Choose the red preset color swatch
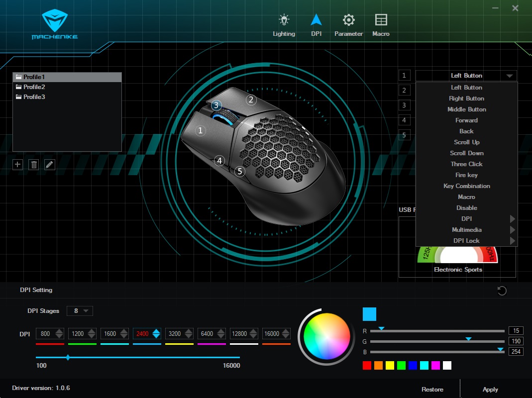This screenshot has height=398, width=532. coord(367,366)
